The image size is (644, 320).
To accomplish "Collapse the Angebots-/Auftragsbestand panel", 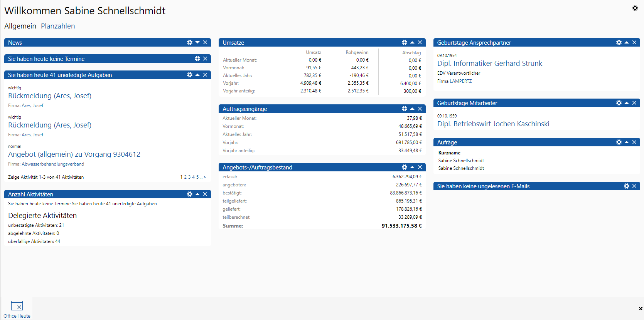I will (x=412, y=167).
